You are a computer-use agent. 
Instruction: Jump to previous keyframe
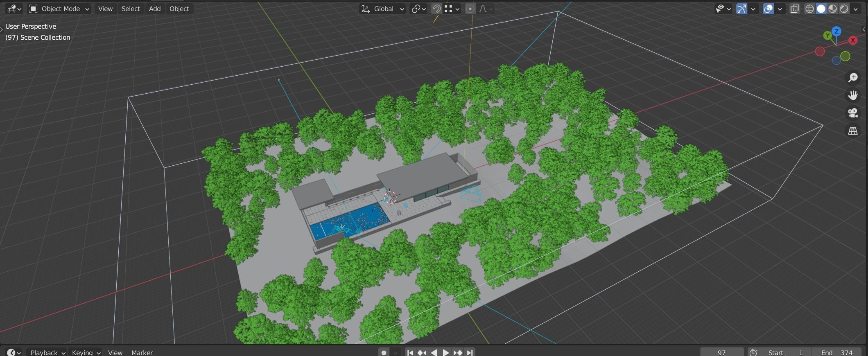pyautogui.click(x=422, y=352)
